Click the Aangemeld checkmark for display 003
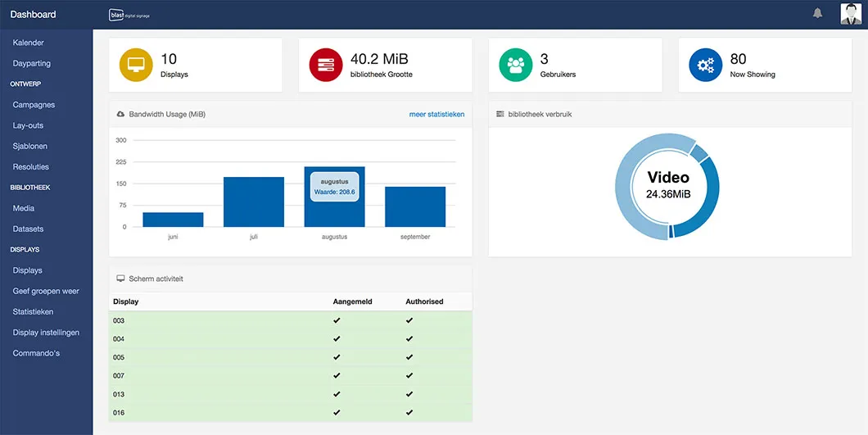This screenshot has height=435, width=868. pyautogui.click(x=337, y=320)
